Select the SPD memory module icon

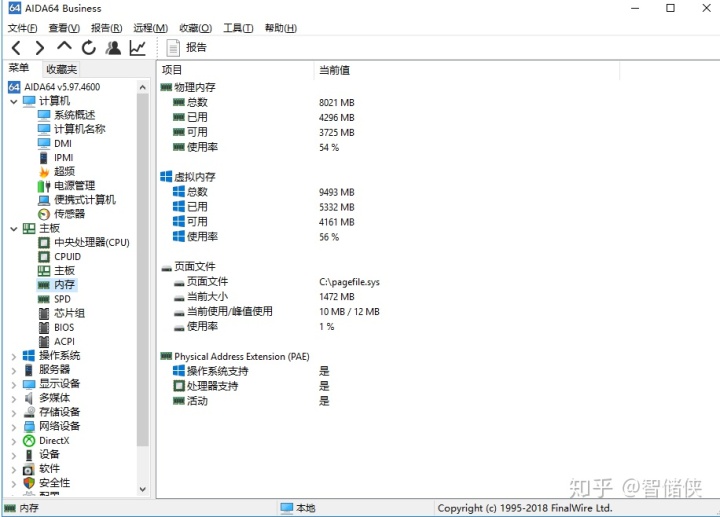pos(44,299)
